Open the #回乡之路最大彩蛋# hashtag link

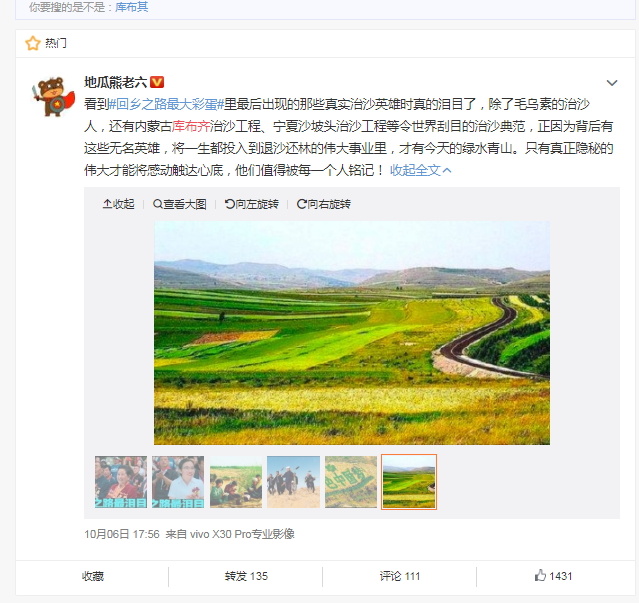tap(166, 104)
